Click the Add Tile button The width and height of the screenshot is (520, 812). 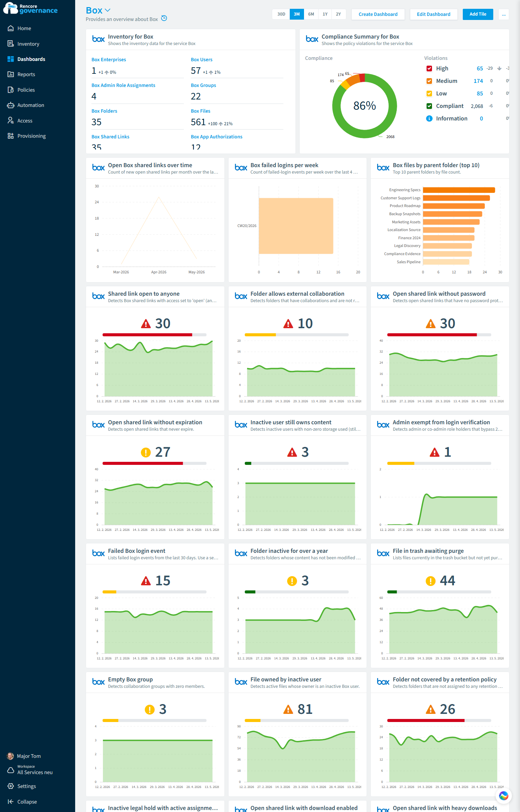(x=478, y=14)
